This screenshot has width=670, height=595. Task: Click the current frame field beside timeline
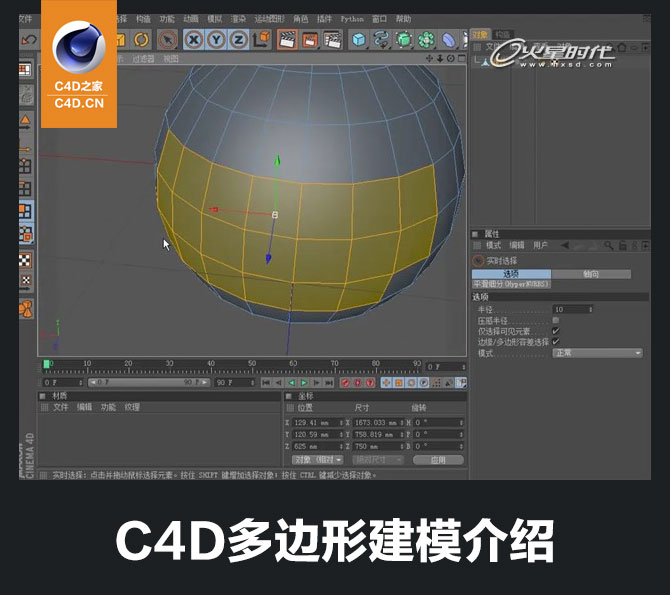coord(446,367)
